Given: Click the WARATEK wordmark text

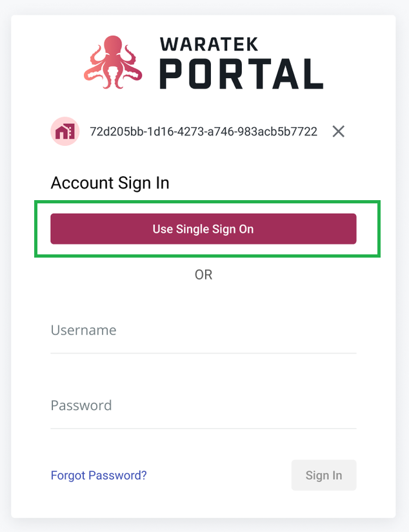Looking at the screenshot, I should tap(208, 44).
